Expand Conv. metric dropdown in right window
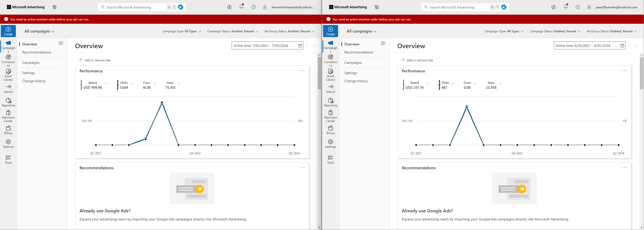 [x=475, y=83]
